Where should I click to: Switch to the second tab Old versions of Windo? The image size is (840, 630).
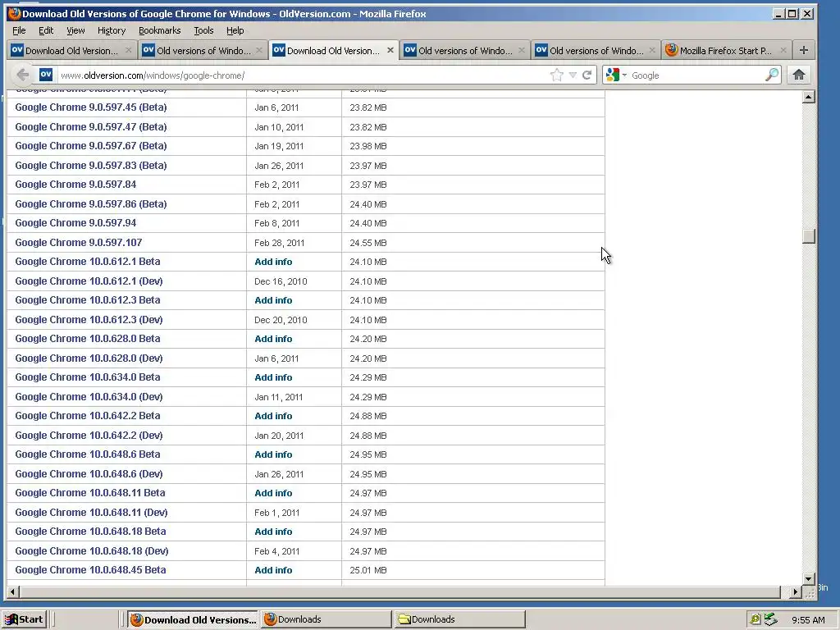(x=203, y=50)
